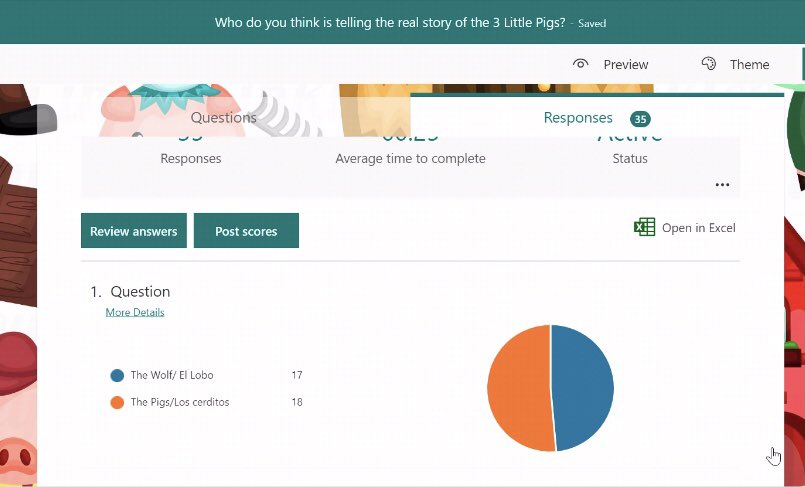Click the blue pie chart slice
The width and height of the screenshot is (805, 487).
(583, 388)
